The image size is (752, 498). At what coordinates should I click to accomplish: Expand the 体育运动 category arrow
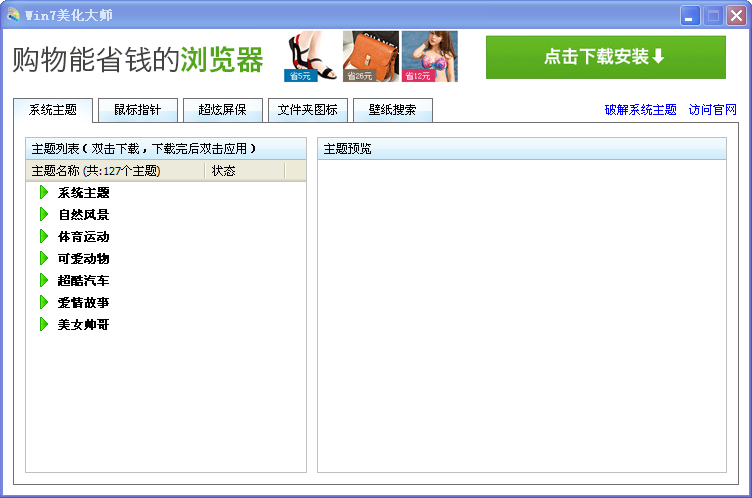click(x=44, y=237)
